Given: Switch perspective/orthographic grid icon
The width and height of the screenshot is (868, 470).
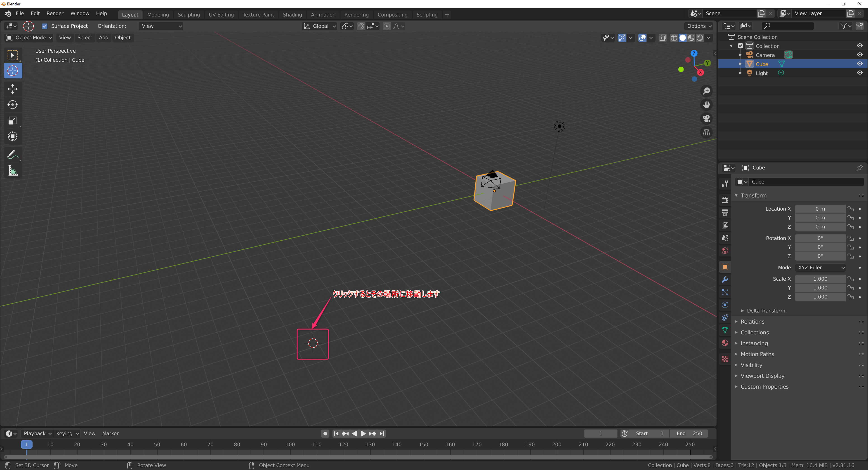Looking at the screenshot, I should coord(706,132).
